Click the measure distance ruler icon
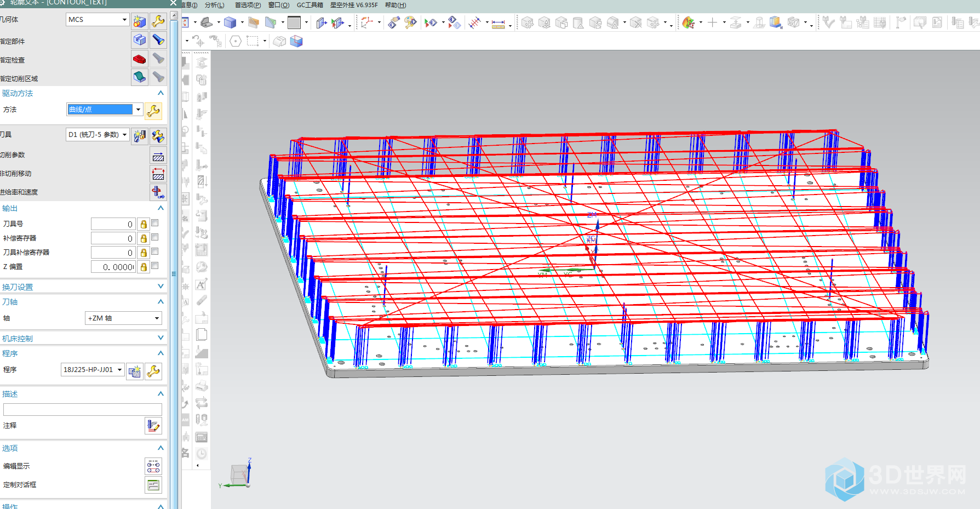This screenshot has height=509, width=980. coord(498,23)
